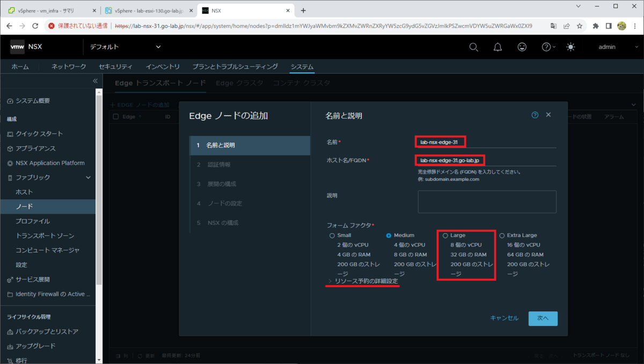This screenshot has width=644, height=364.
Task: Select the Large form factor
Action: click(x=445, y=235)
